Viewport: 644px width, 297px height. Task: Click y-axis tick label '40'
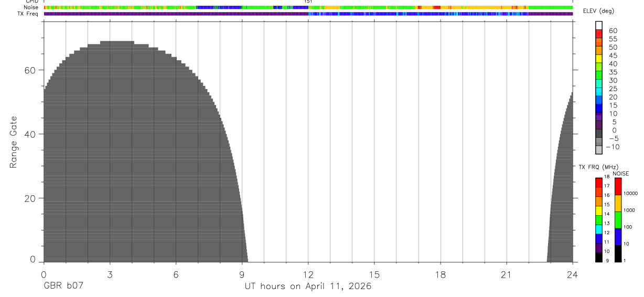30,134
